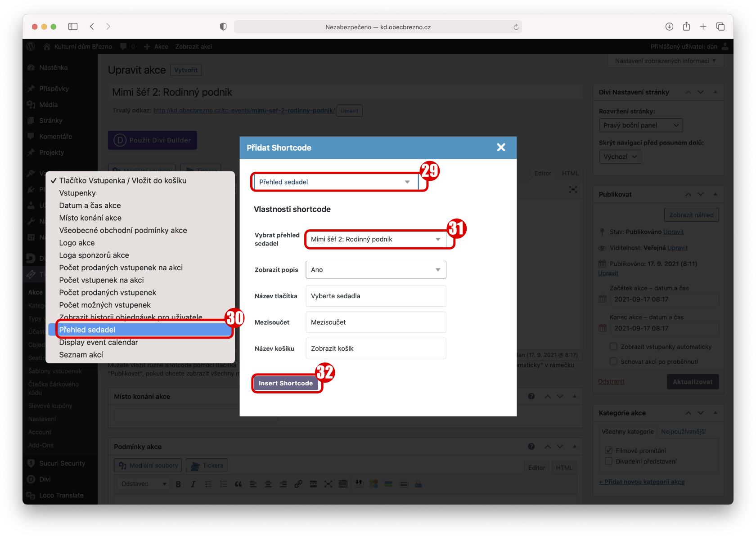Viewport: 756px width, 536px height.
Task: Enable Schovat akci po proběhnutí
Action: 613,362
